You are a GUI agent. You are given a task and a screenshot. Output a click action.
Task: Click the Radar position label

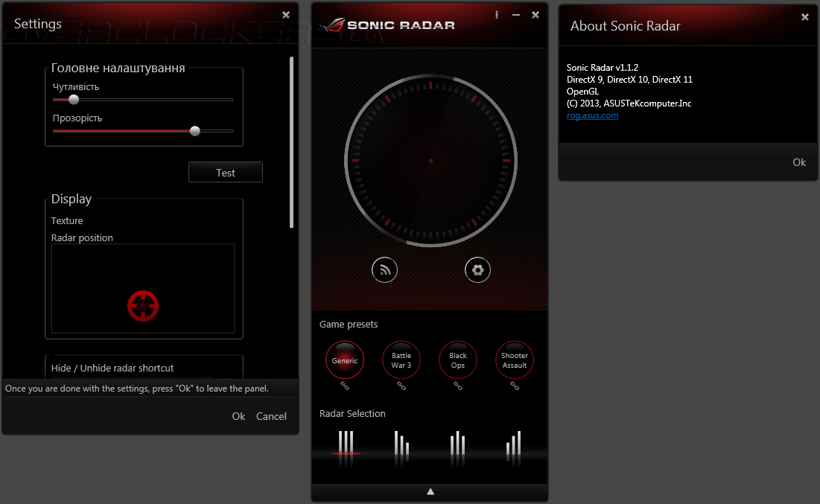(82, 238)
